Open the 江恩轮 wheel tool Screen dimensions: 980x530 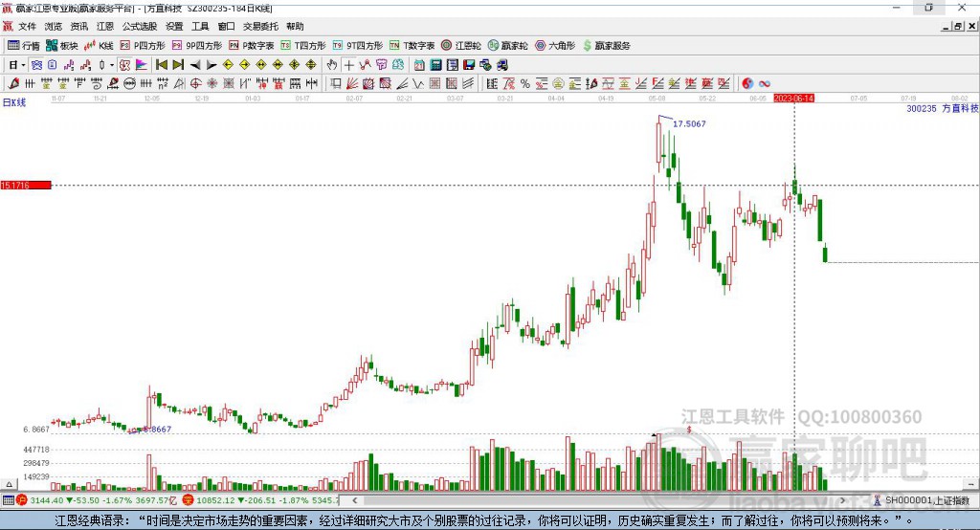coord(461,46)
